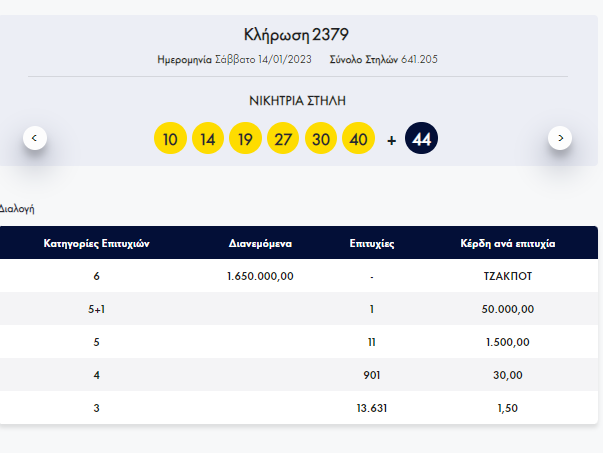Viewport: 603px width, 453px height.
Task: Click the yellow ball number 27
Action: point(283,138)
